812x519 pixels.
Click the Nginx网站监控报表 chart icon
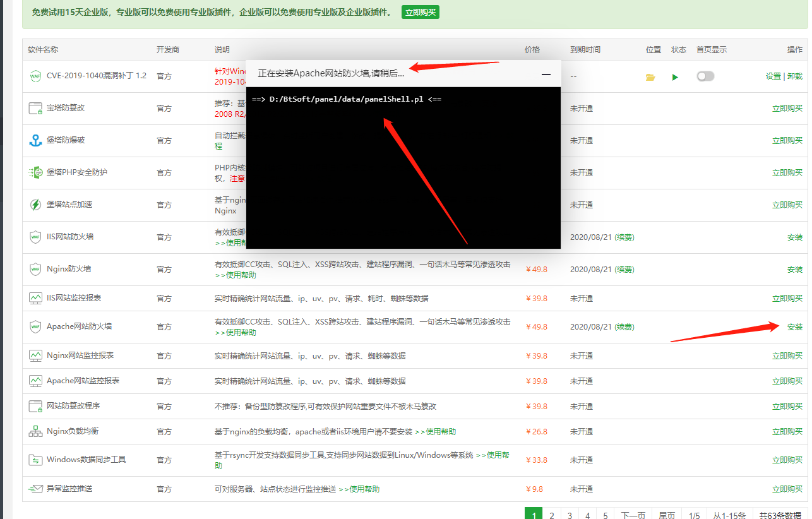(x=35, y=355)
